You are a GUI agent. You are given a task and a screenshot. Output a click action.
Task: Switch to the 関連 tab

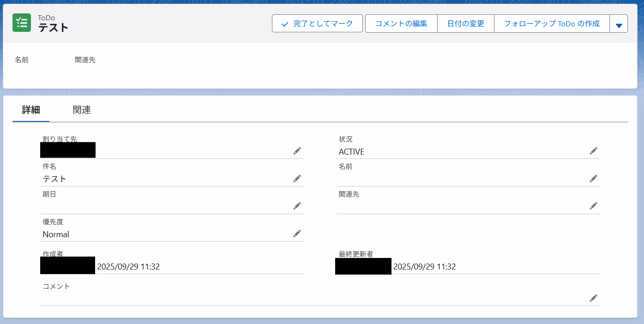82,110
